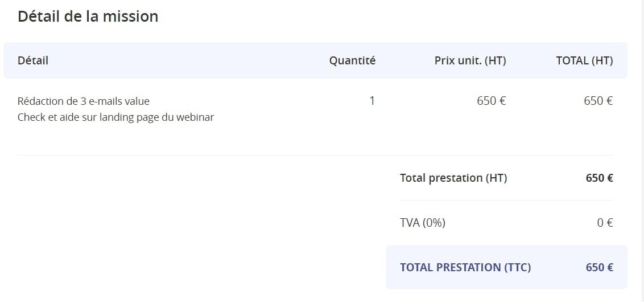Click the table header bar background
644x302 pixels.
point(315,60)
